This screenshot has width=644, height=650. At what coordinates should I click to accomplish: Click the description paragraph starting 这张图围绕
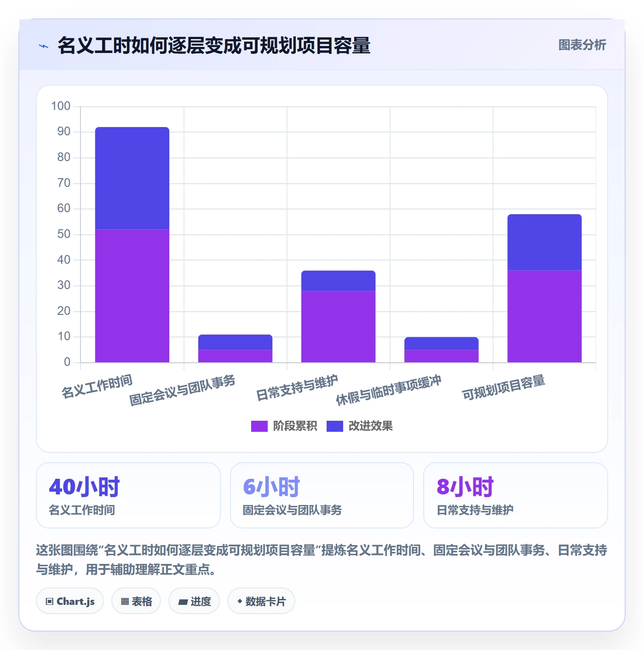pyautogui.click(x=322, y=560)
